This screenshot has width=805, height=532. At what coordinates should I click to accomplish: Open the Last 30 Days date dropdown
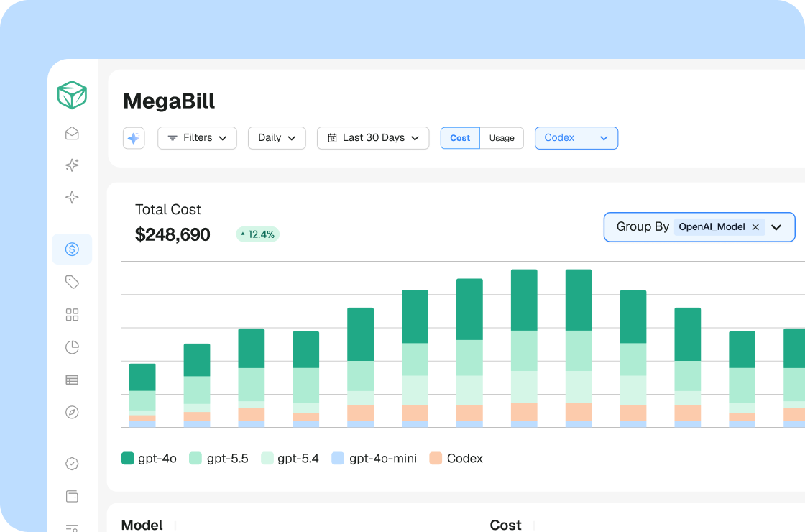click(373, 138)
